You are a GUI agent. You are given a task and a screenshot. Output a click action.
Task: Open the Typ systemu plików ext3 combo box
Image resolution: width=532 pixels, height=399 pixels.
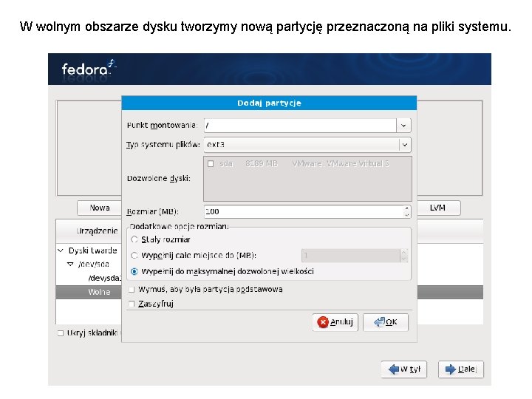(x=307, y=145)
